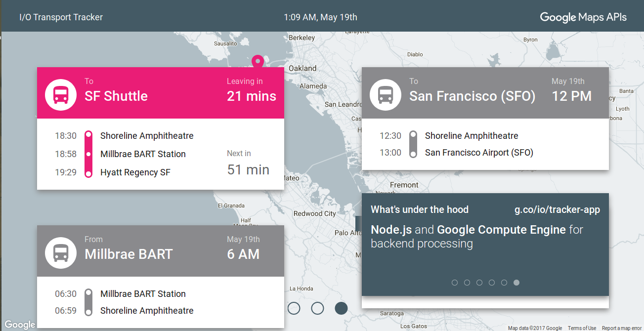This screenshot has width=644, height=331.
Task: Click the Berkeley map label
Action: pos(301,38)
